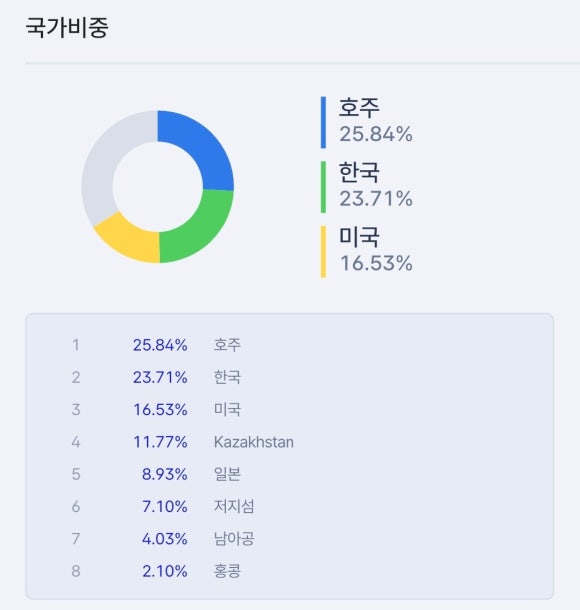
Task: Select the 홍콩 list row
Action: pyautogui.click(x=289, y=571)
